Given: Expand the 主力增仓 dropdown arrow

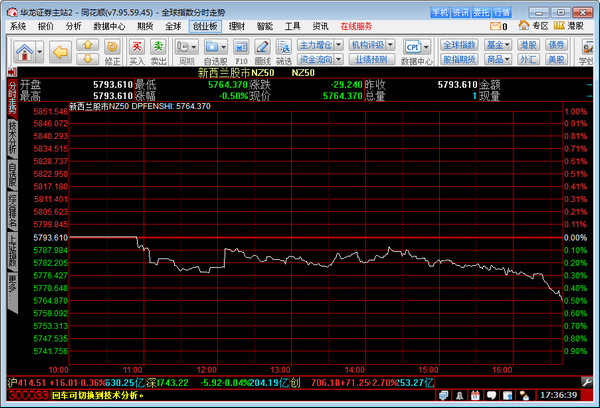Looking at the screenshot, I should pos(339,45).
